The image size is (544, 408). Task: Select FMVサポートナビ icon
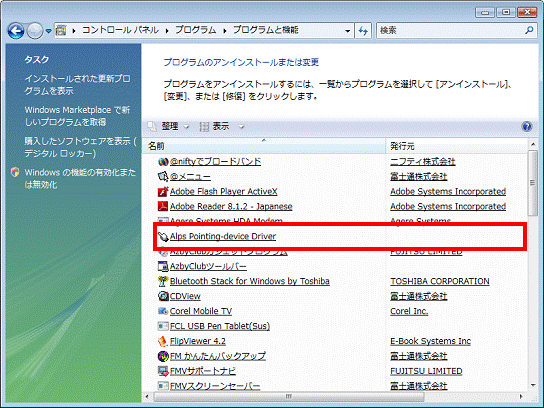[163, 371]
